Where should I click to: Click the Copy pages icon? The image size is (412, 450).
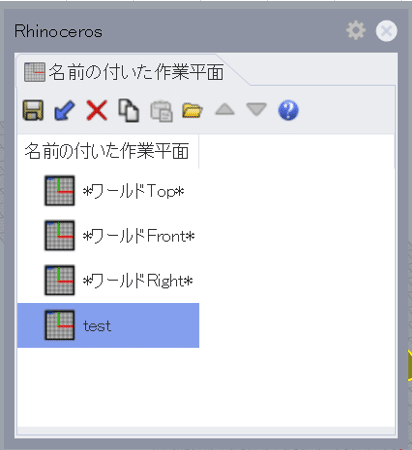129,110
